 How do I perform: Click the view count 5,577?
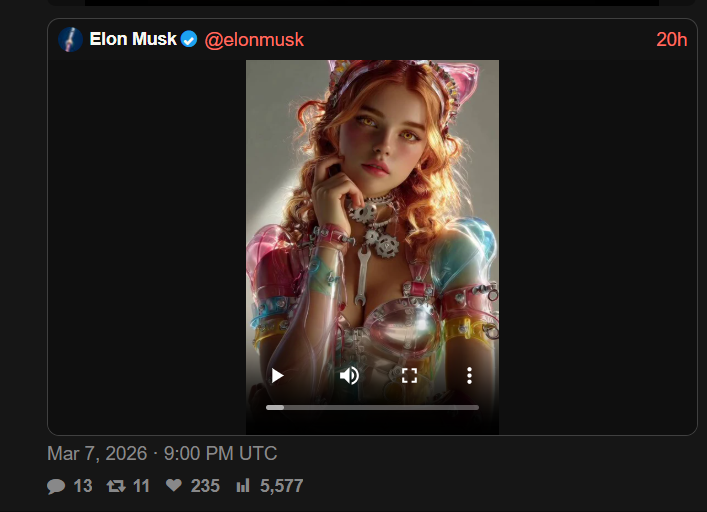click(x=281, y=487)
